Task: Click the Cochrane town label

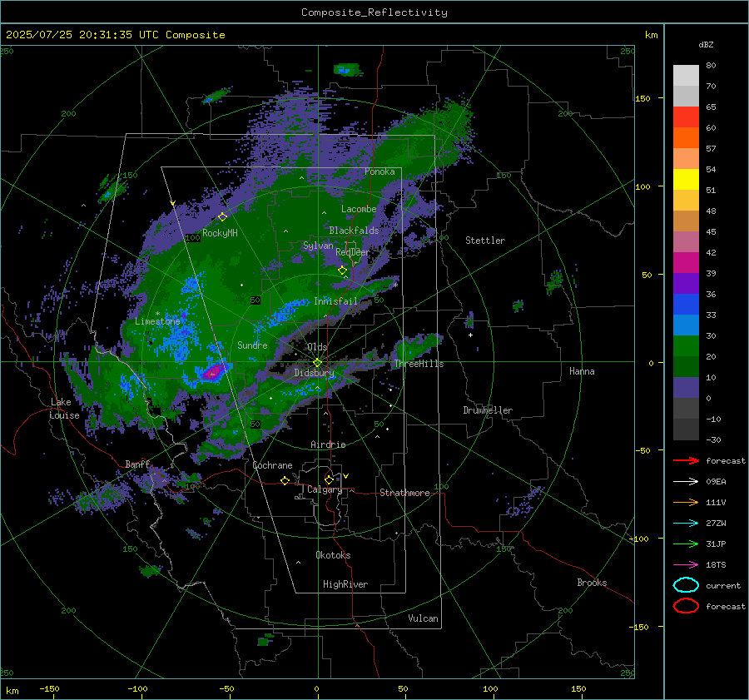Action: coord(272,465)
